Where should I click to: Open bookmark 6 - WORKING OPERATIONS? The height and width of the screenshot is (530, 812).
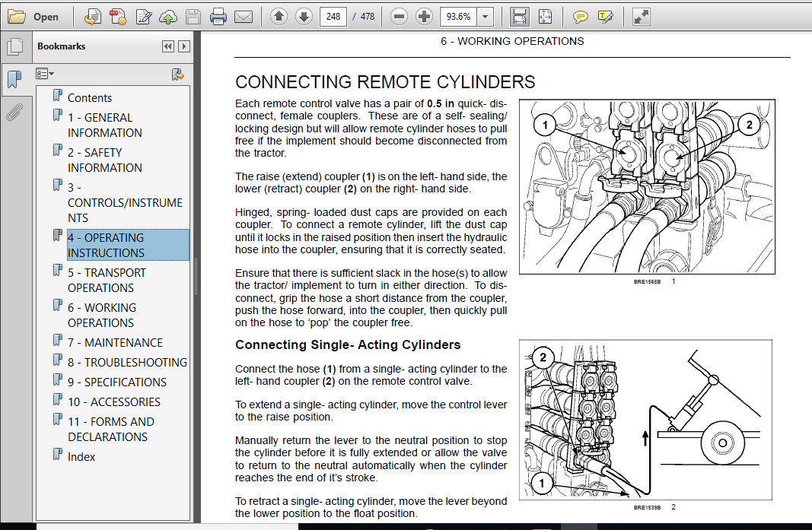coord(102,316)
